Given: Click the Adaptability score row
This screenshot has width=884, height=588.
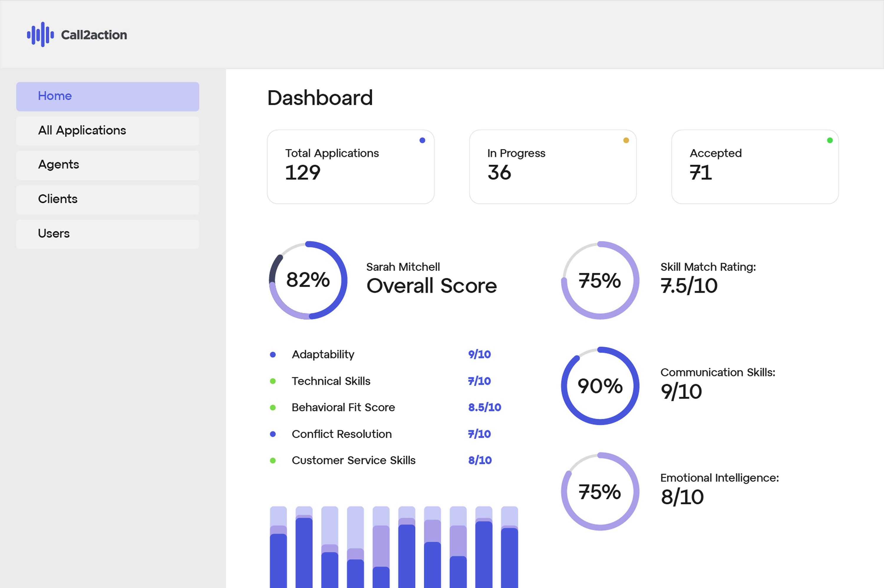Looking at the screenshot, I should click(x=323, y=354).
